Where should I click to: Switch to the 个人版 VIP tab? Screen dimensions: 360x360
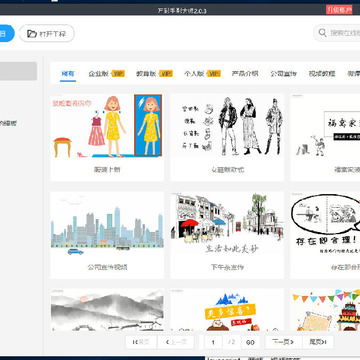click(x=202, y=74)
